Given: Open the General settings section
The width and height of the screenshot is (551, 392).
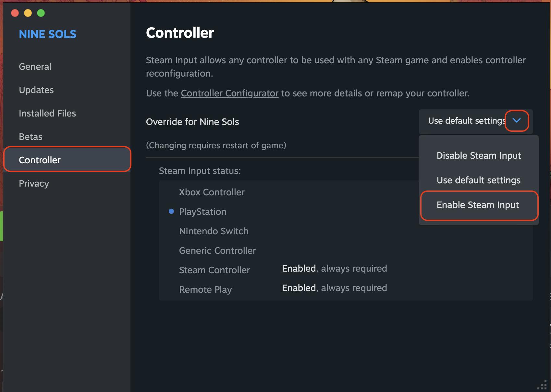Looking at the screenshot, I should (35, 67).
